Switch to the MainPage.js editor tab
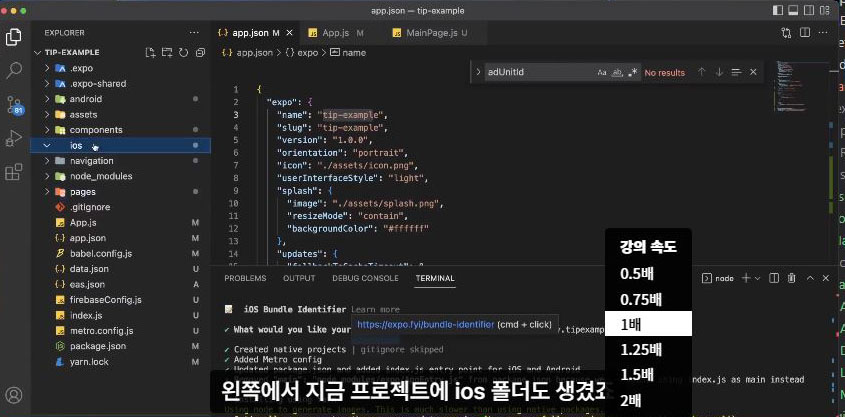 (432, 33)
